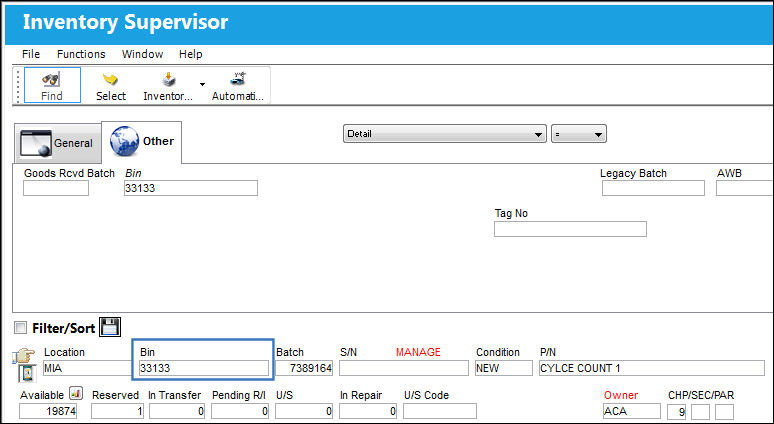Open the File menu
Image resolution: width=774 pixels, height=424 pixels.
pyautogui.click(x=31, y=54)
